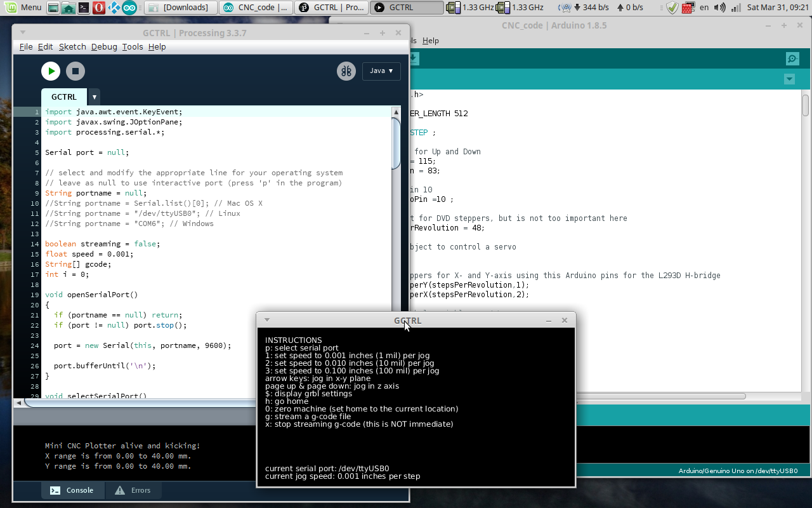The width and height of the screenshot is (812, 508).
Task: Open Kodi from the panel launcher
Action: pyautogui.click(x=114, y=8)
